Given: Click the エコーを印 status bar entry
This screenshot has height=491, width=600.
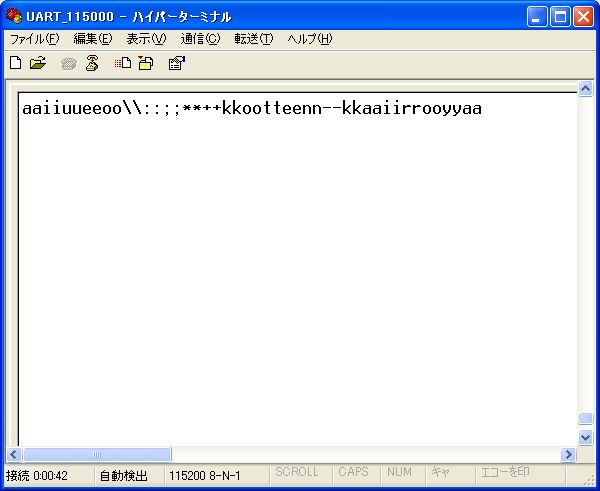Looking at the screenshot, I should (x=505, y=472).
